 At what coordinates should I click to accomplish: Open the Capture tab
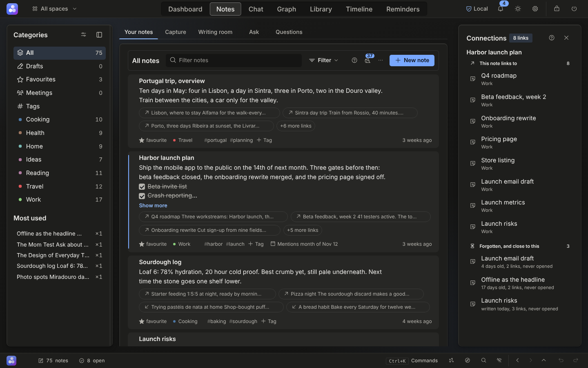[x=176, y=32]
